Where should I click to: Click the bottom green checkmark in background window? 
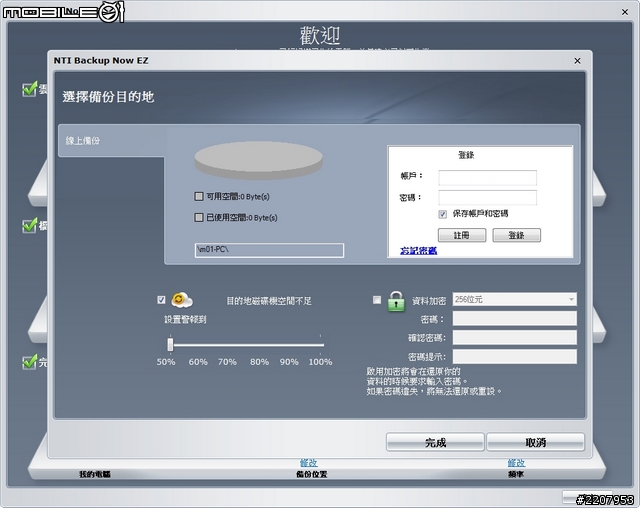coord(29,362)
